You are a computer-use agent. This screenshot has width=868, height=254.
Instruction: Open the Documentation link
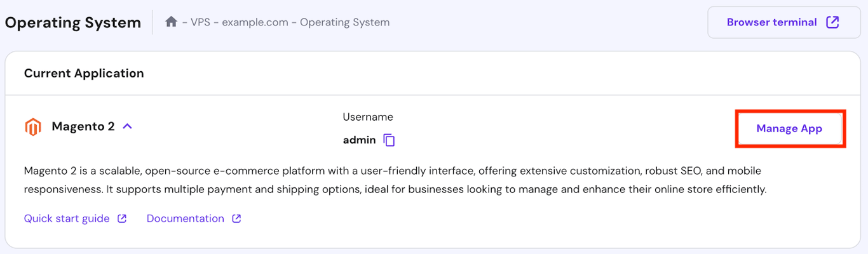pyautogui.click(x=186, y=218)
